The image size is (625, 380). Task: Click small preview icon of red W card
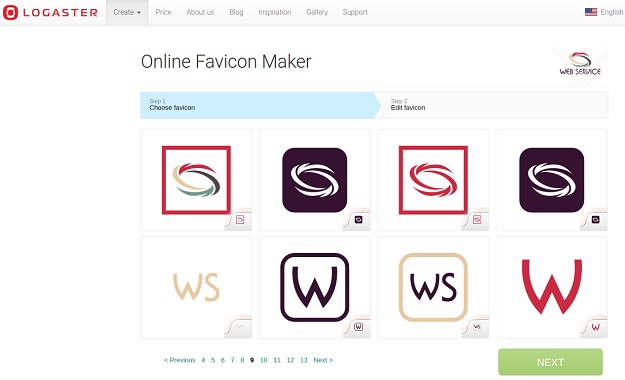[x=596, y=327]
